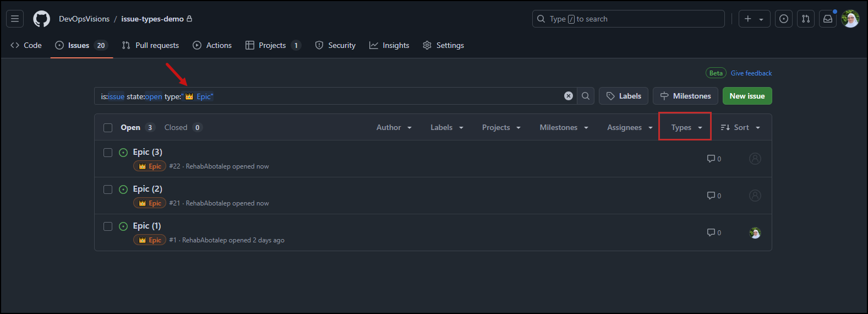Click the Epic type badge on issue #1
This screenshot has height=314, width=868.
(x=150, y=240)
